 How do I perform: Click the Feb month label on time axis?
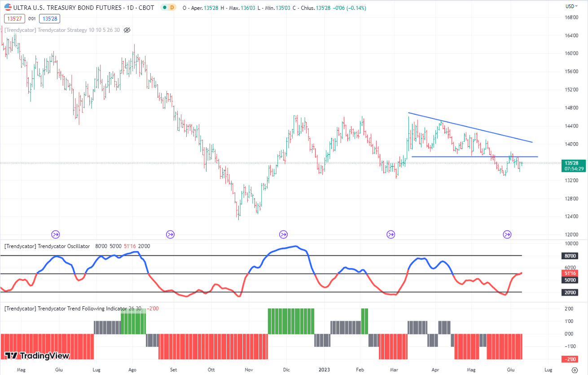360,370
